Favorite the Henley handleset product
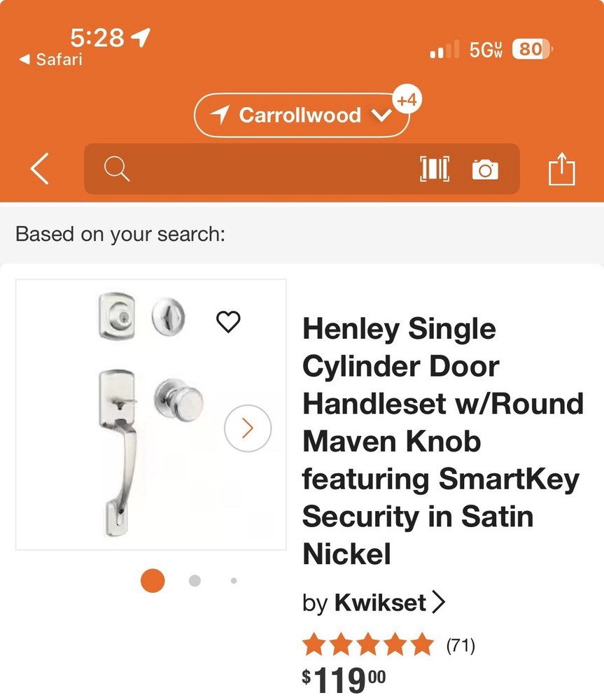 coord(227,322)
